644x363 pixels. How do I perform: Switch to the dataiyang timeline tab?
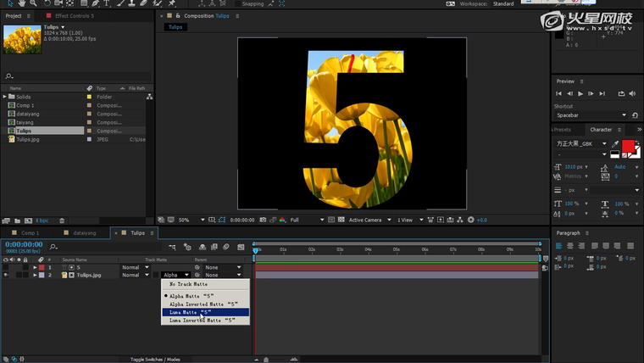click(x=84, y=232)
